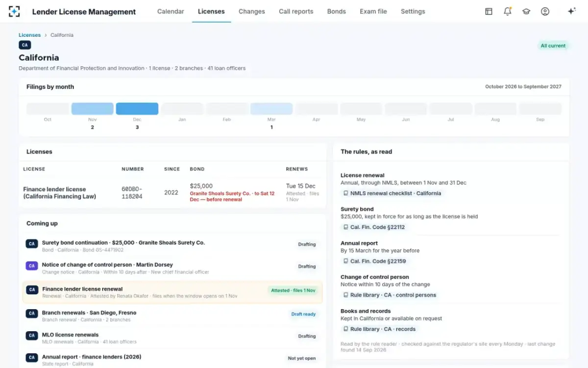Click CA badge on MLO license renewals row
The width and height of the screenshot is (588, 368).
(x=32, y=336)
